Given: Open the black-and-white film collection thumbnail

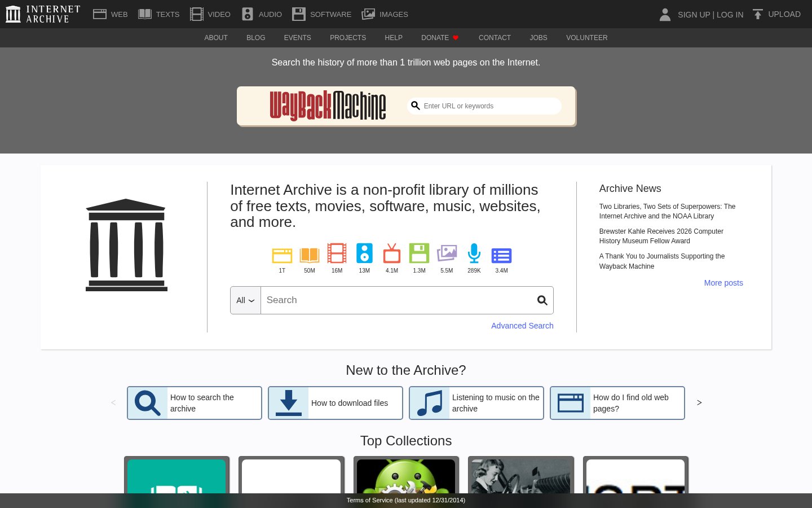Looking at the screenshot, I should [x=520, y=476].
